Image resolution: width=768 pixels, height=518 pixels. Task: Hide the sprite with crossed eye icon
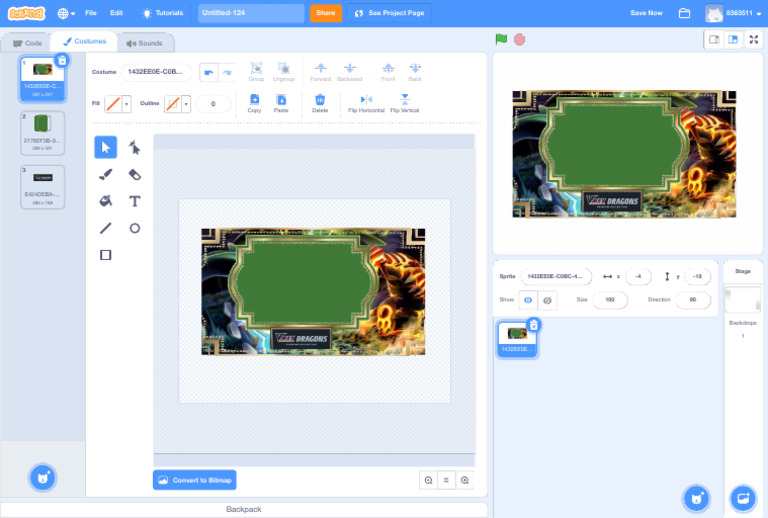[547, 300]
